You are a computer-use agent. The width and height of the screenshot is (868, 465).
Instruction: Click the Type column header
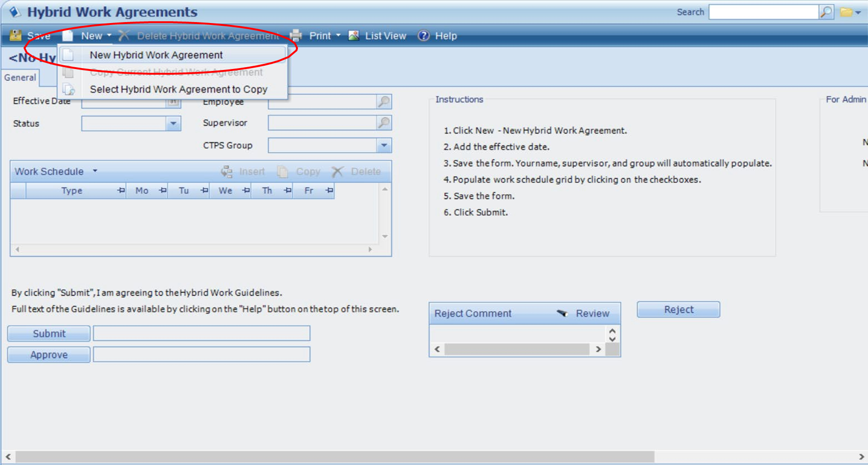(x=71, y=190)
